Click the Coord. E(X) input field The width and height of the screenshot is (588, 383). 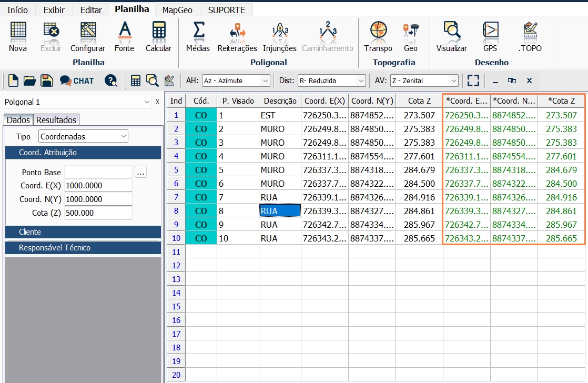pos(98,186)
